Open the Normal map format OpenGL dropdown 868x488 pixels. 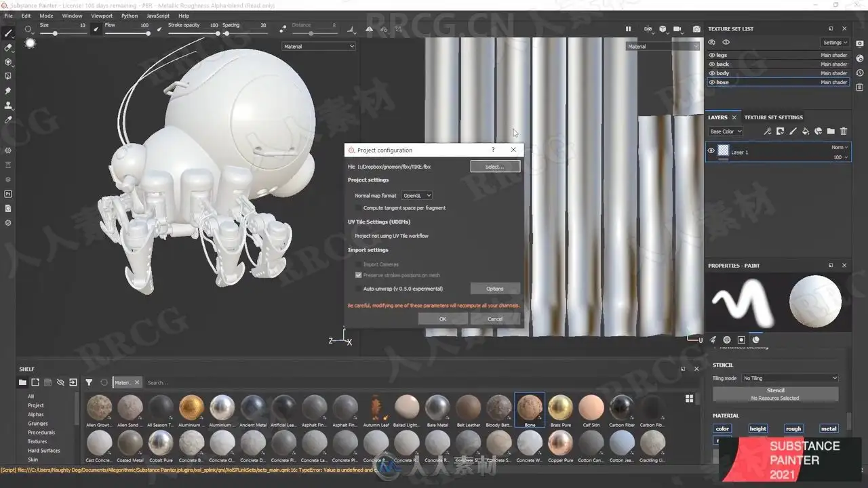(x=416, y=195)
